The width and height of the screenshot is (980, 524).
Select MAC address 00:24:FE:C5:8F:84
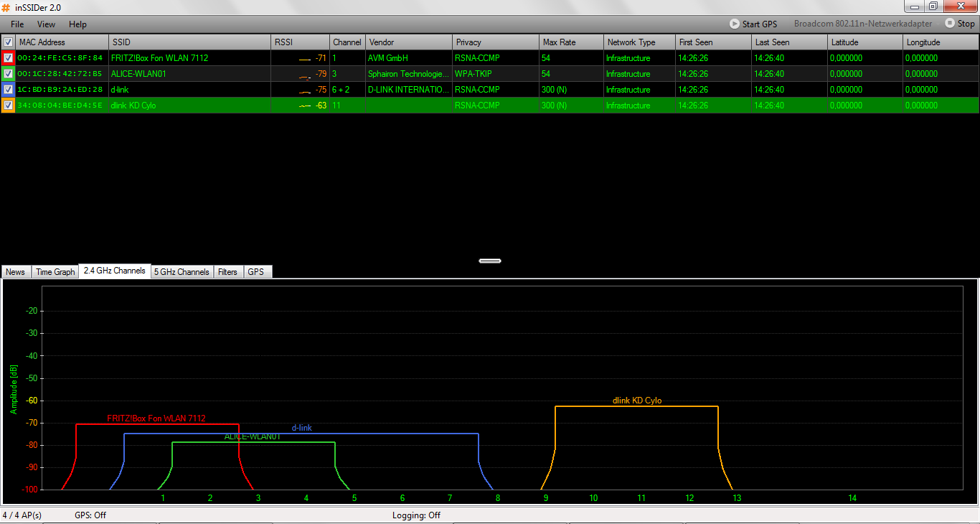[60, 58]
